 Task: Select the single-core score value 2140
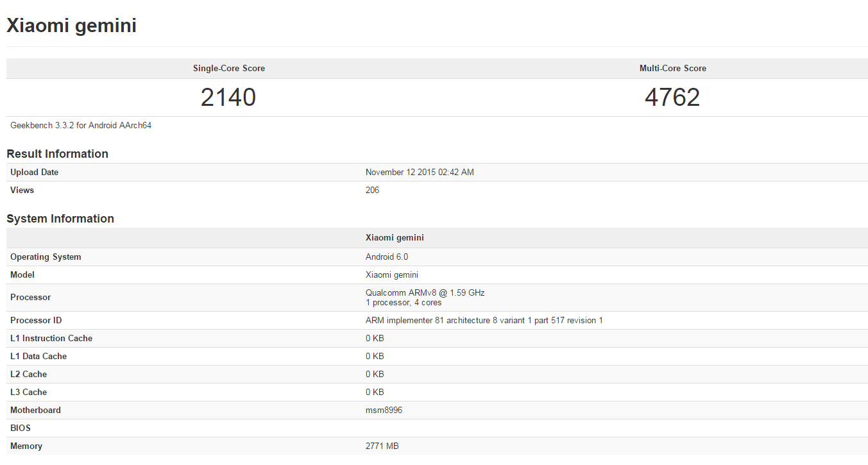click(x=228, y=97)
